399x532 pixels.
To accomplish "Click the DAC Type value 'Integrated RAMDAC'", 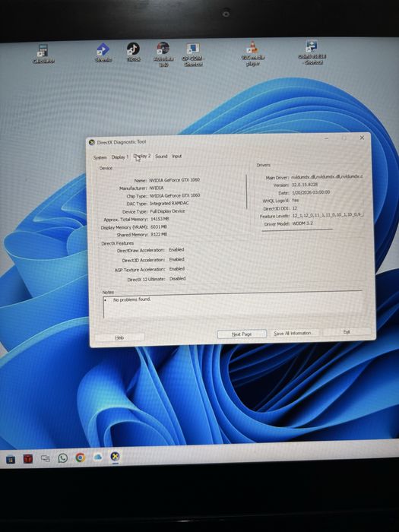I will (x=169, y=203).
